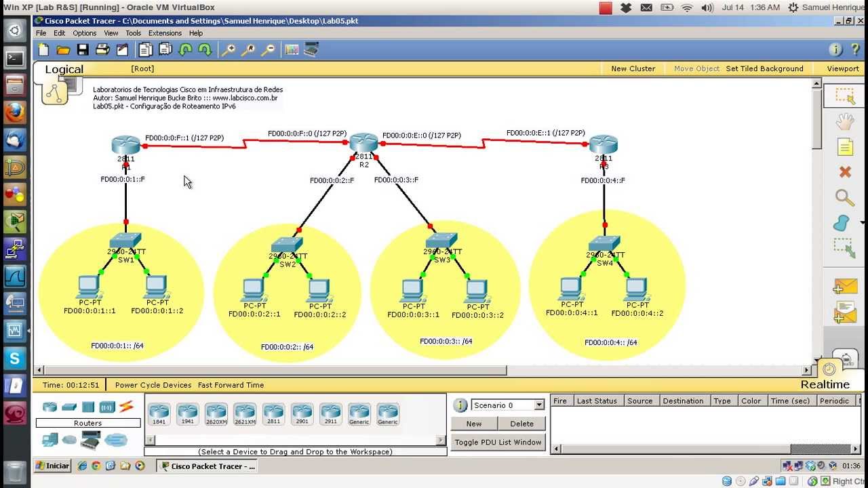The height and width of the screenshot is (488, 868).
Task: Choose the Draw Polygon shape tool
Action: click(x=842, y=222)
